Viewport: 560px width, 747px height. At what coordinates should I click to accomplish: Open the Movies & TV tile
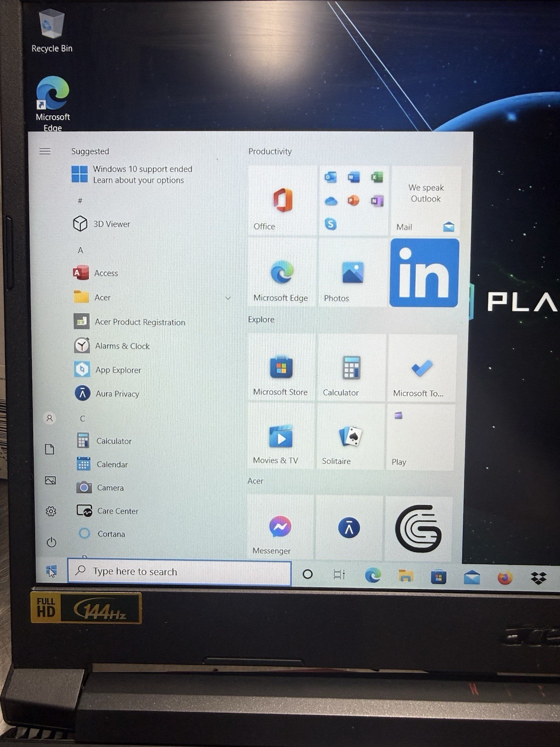pyautogui.click(x=280, y=437)
